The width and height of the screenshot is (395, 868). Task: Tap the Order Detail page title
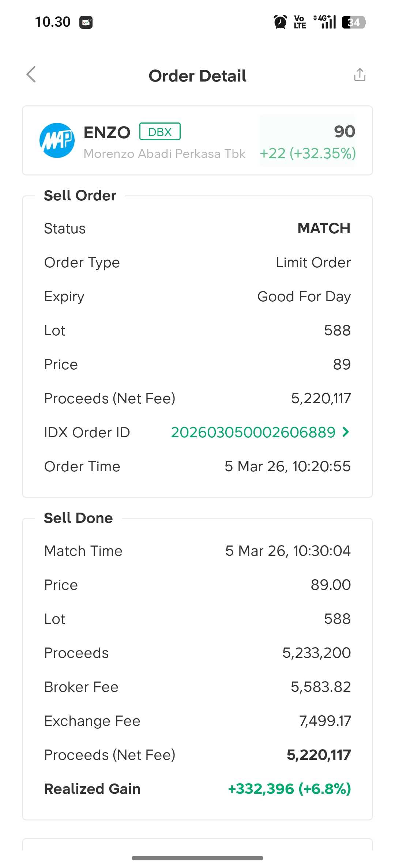point(197,76)
